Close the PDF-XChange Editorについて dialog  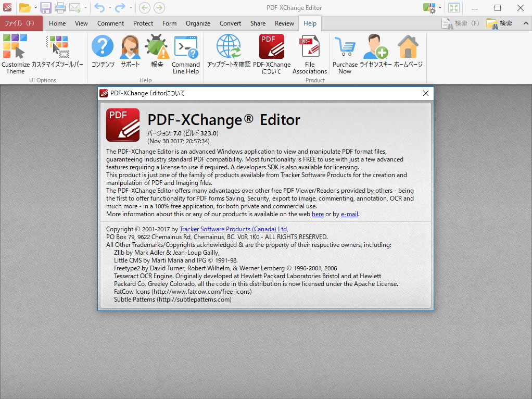pyautogui.click(x=426, y=93)
